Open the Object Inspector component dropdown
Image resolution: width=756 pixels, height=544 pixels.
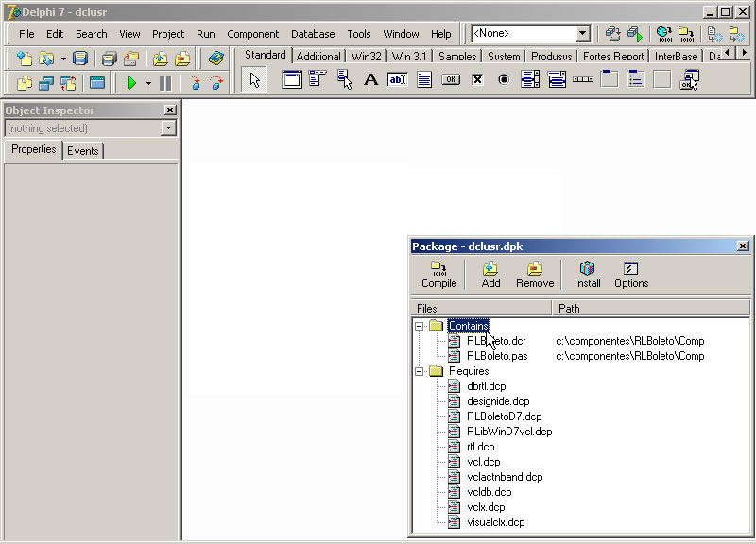coord(169,128)
